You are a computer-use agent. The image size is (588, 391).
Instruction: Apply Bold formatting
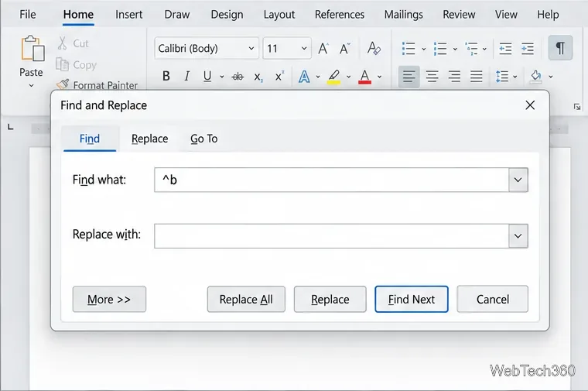pyautogui.click(x=166, y=76)
